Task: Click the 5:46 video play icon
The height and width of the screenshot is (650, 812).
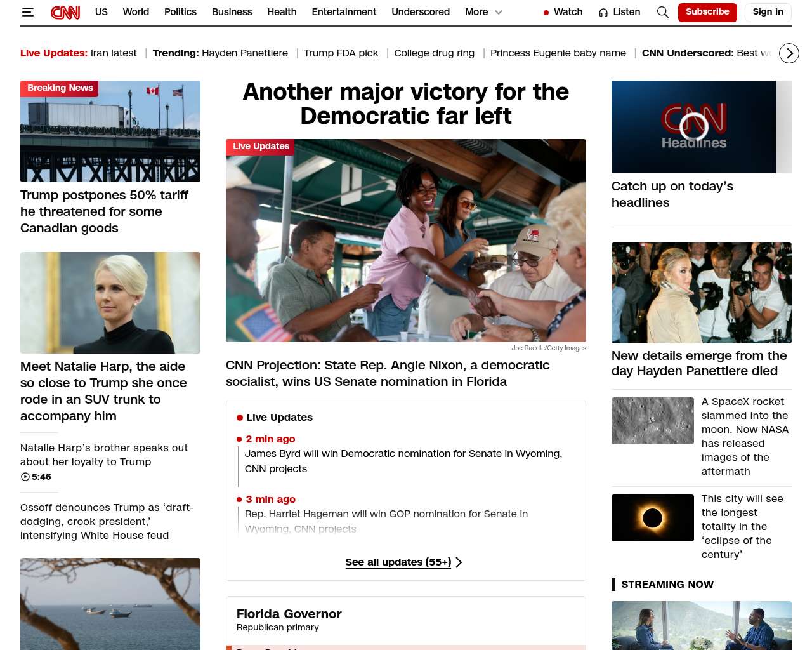Action: tap(25, 477)
